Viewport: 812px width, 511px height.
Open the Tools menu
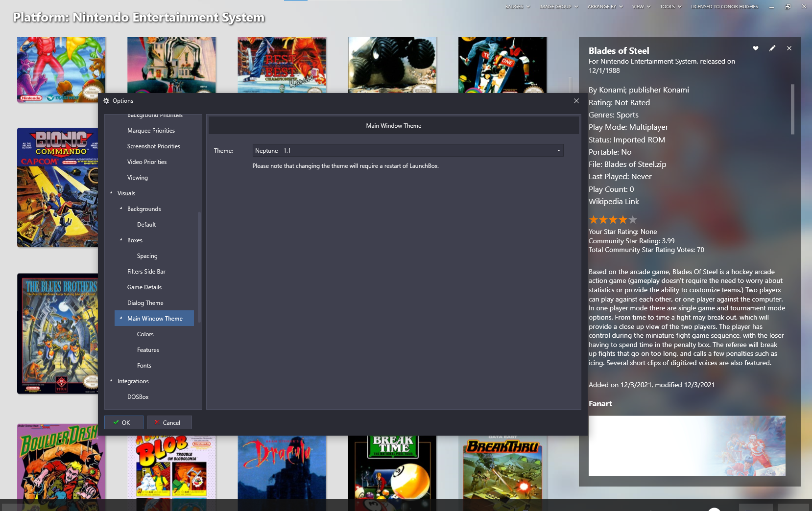coord(670,7)
